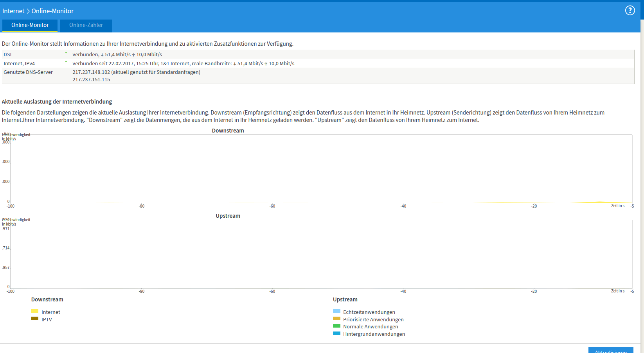Click the orange Priorisierte Anwendungen swatch
This screenshot has height=353, width=644.
336,319
